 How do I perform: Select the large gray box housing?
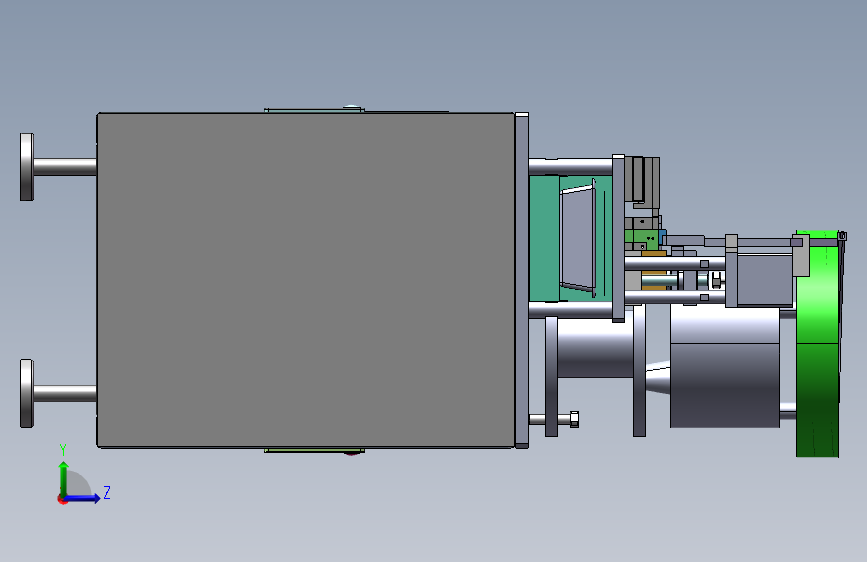coord(306,280)
